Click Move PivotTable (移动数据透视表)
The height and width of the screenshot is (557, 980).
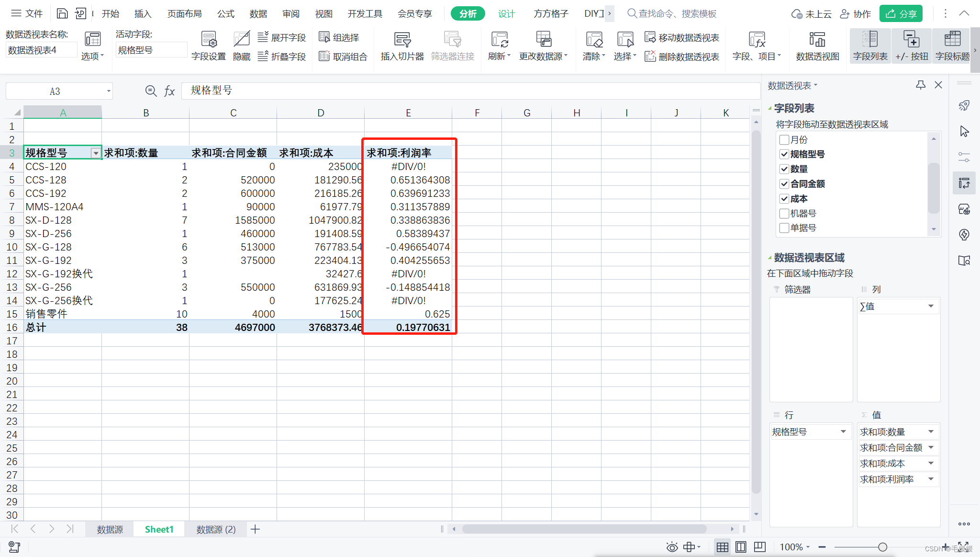pyautogui.click(x=682, y=37)
